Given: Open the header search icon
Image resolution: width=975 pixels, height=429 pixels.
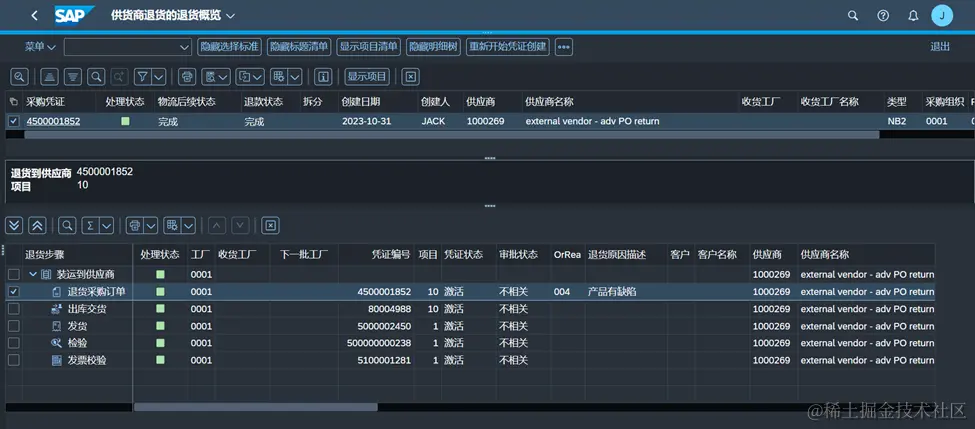Looking at the screenshot, I should 853,16.
